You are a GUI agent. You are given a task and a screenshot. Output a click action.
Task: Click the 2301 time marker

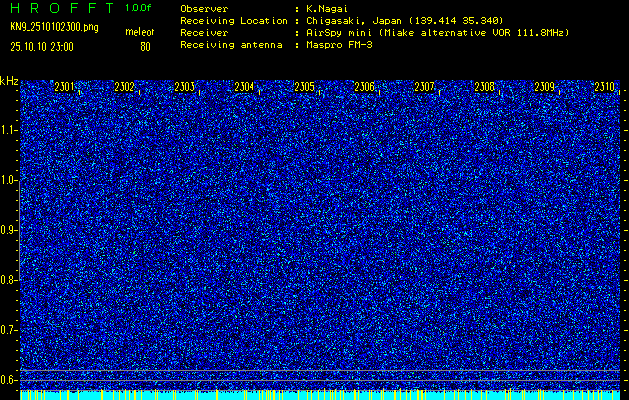click(x=64, y=87)
